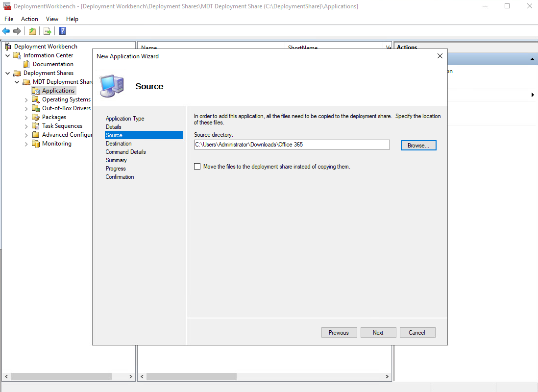Click the tree pane scroll left arrow

coord(6,376)
